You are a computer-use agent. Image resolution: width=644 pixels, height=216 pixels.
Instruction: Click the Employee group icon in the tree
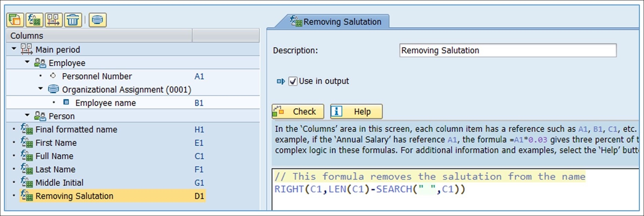41,63
